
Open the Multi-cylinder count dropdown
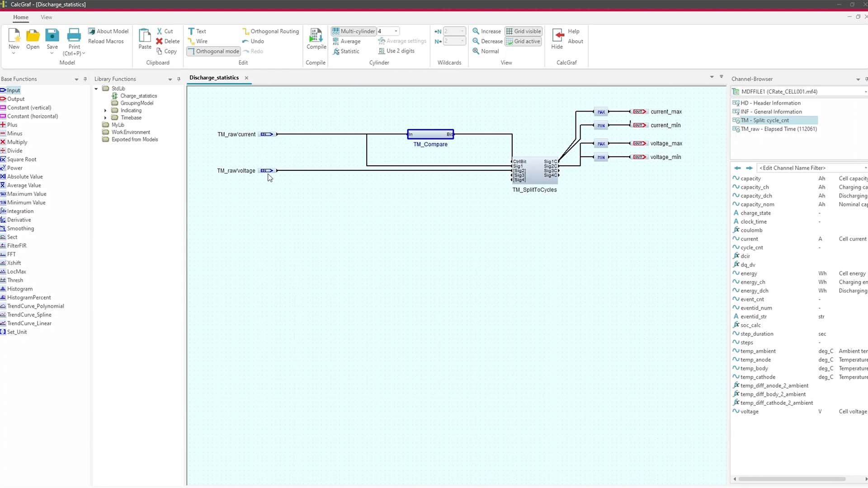point(396,31)
